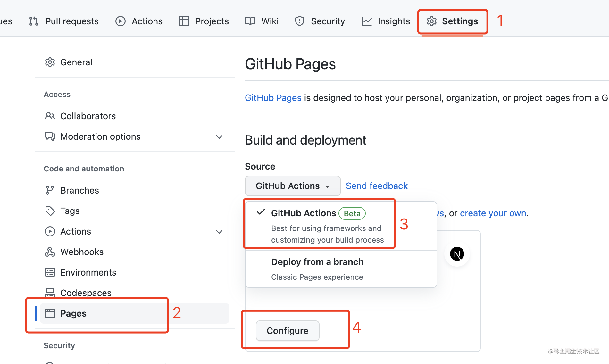Viewport: 609px width, 364px height.
Task: Open the Insights tab
Action: tap(386, 21)
